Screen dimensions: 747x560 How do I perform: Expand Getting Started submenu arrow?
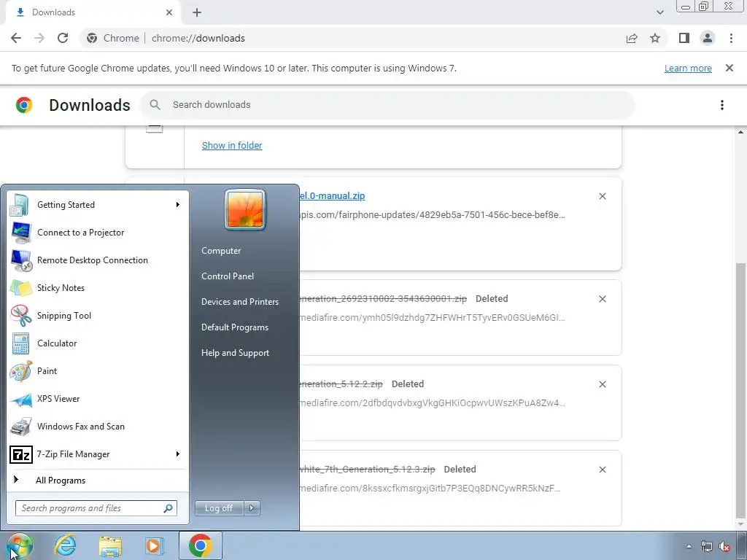click(178, 205)
